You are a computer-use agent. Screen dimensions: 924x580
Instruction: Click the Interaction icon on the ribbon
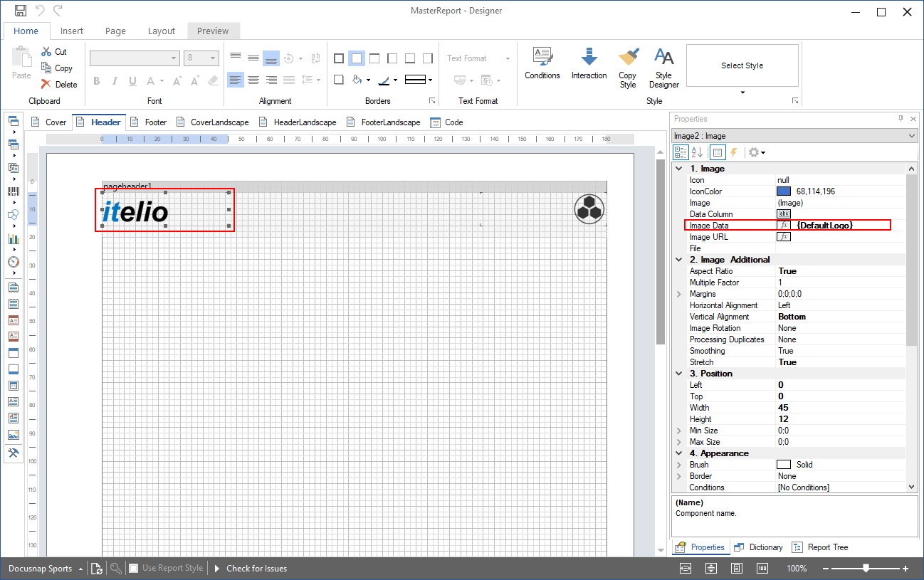(589, 65)
